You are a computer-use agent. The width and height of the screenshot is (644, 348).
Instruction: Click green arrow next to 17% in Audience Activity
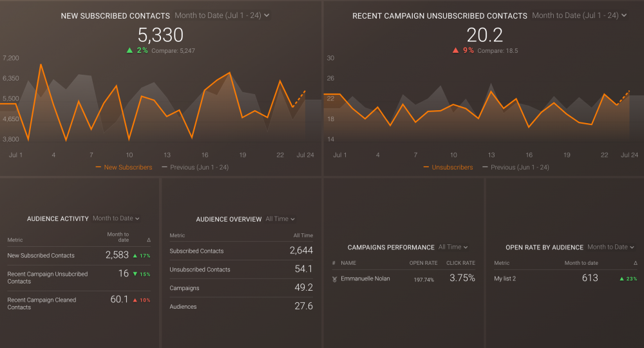coord(135,256)
